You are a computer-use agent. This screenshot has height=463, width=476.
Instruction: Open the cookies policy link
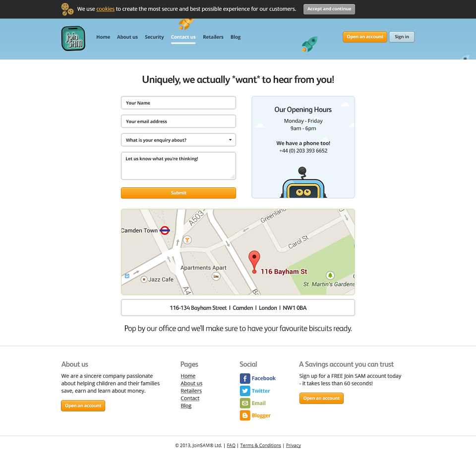(105, 9)
